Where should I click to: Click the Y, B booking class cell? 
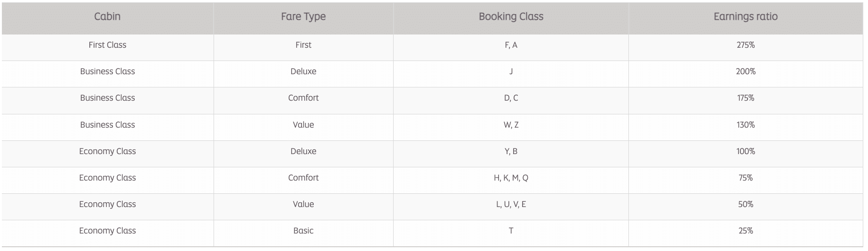tap(511, 151)
